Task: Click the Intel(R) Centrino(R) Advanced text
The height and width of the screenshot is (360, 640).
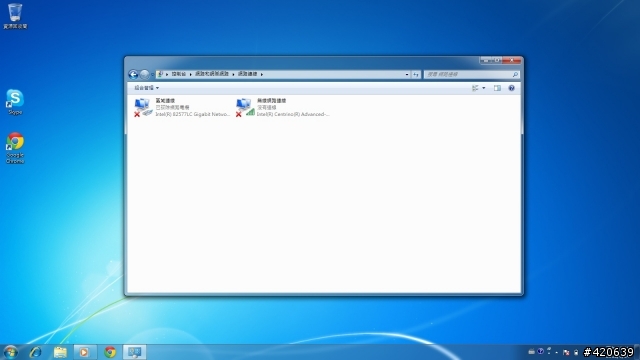Action: 293,114
